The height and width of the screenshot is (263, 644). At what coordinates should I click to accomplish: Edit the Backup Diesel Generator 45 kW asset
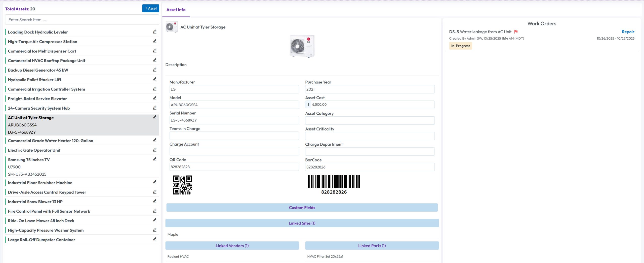[155, 70]
